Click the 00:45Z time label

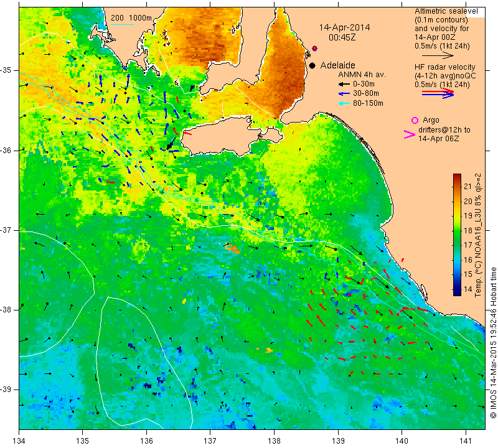click(x=342, y=37)
